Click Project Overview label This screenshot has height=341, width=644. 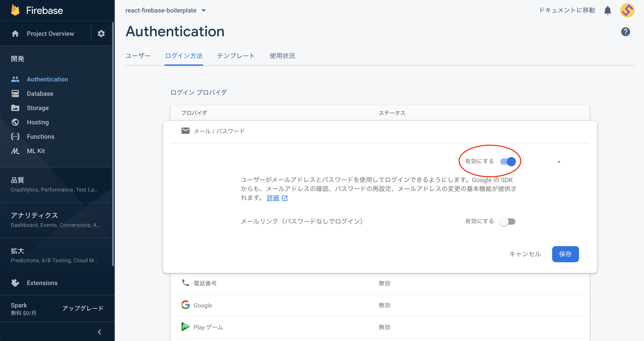pyautogui.click(x=50, y=34)
